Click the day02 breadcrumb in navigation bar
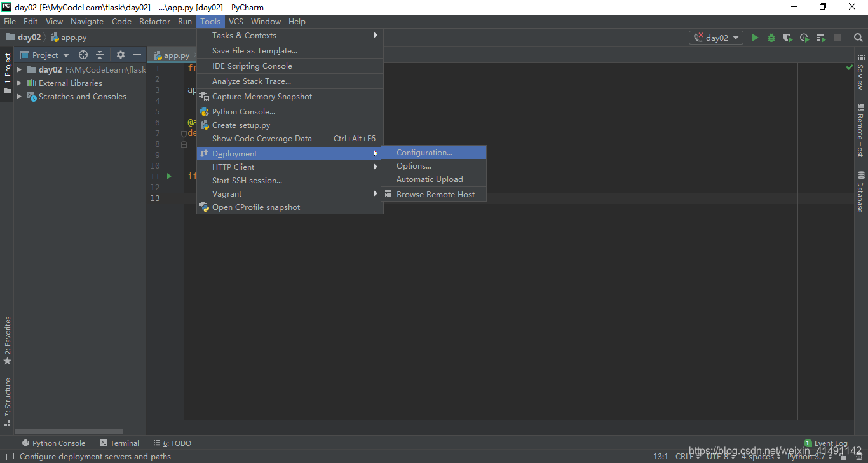 pos(24,38)
